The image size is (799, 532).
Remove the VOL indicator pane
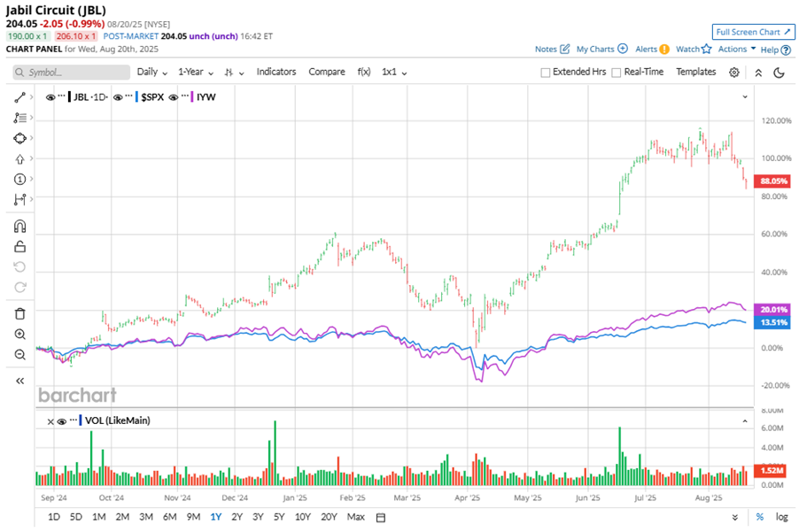[50, 421]
